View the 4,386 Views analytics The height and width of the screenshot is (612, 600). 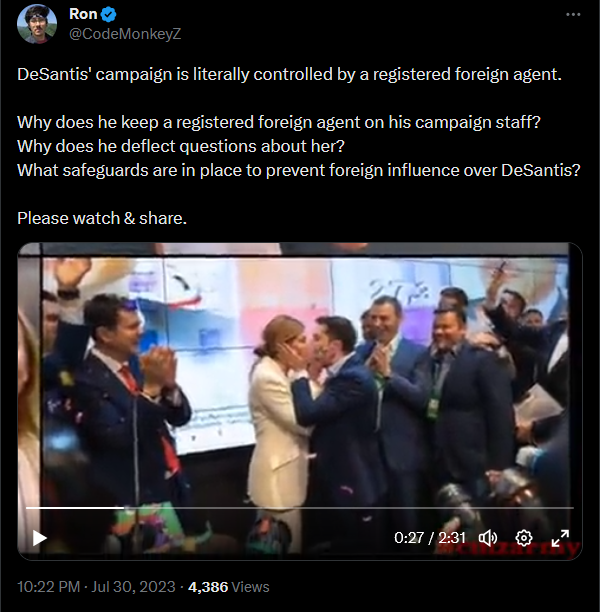point(229,587)
